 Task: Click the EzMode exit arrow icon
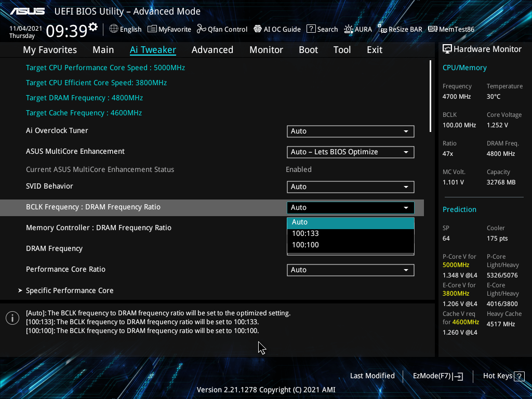pyautogui.click(x=458, y=376)
